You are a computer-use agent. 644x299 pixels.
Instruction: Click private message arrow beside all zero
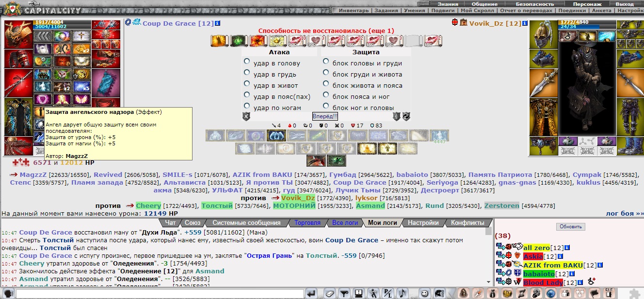coord(500,247)
